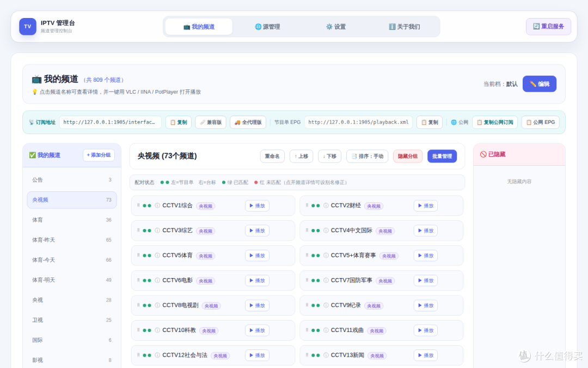This screenshot has width=588, height=368.
Task: Grab the drag handle of CCTV1综合
Action: coord(138,205)
